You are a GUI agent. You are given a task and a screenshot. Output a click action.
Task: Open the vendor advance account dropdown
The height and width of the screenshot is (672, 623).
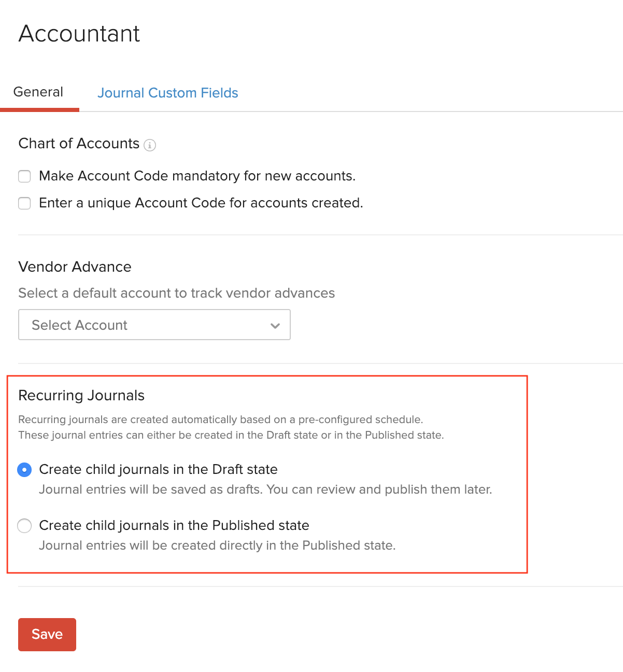click(154, 325)
